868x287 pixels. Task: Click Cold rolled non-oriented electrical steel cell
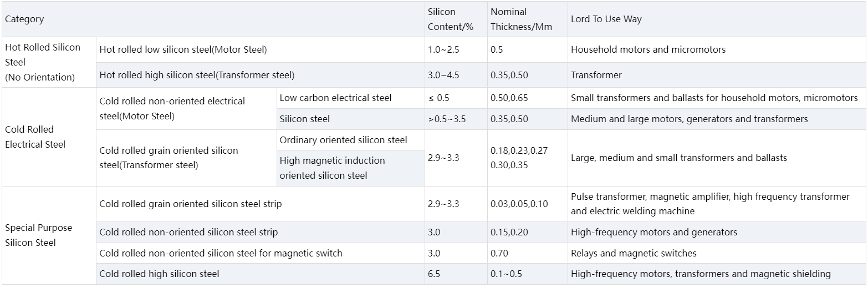[x=172, y=109]
